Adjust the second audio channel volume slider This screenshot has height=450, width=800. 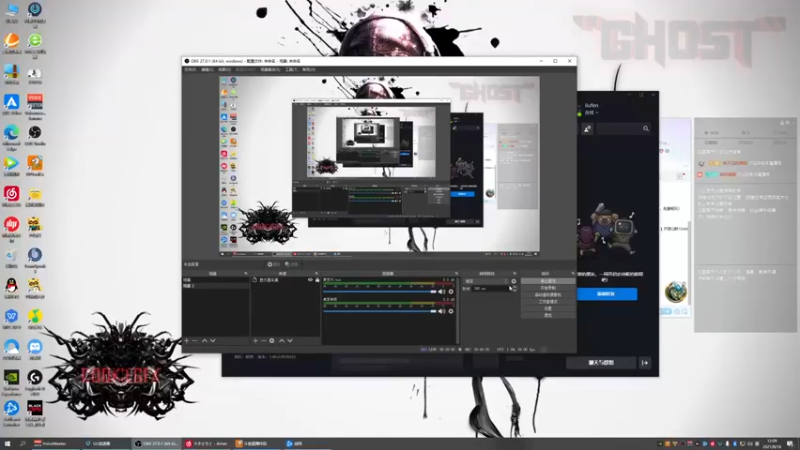(x=380, y=311)
